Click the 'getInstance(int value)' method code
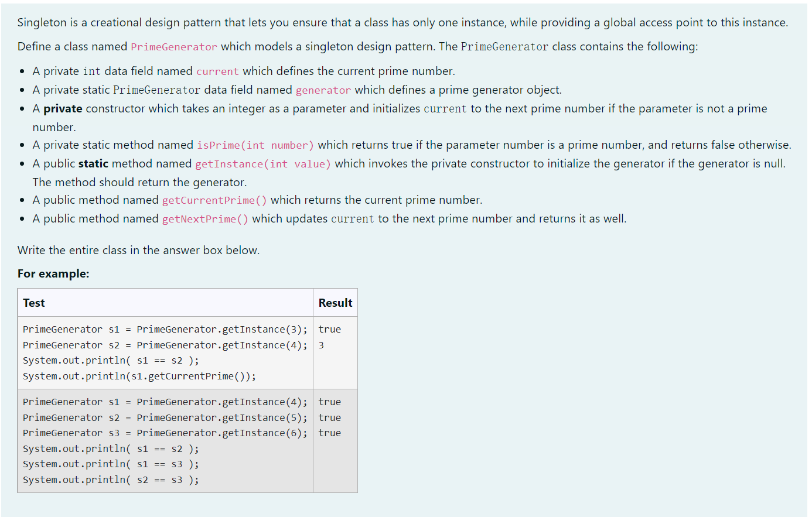812x517 pixels. tap(263, 164)
